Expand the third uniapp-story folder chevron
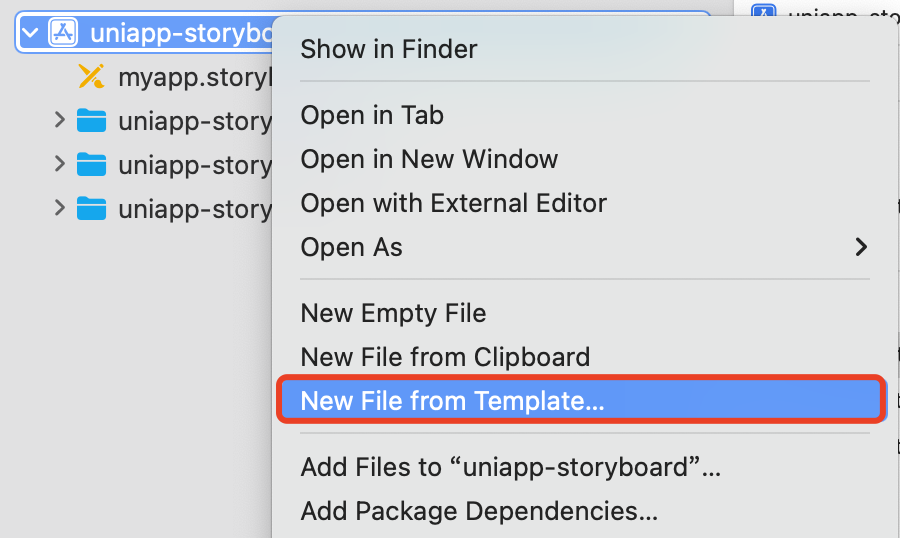The height and width of the screenshot is (538, 900). click(60, 208)
